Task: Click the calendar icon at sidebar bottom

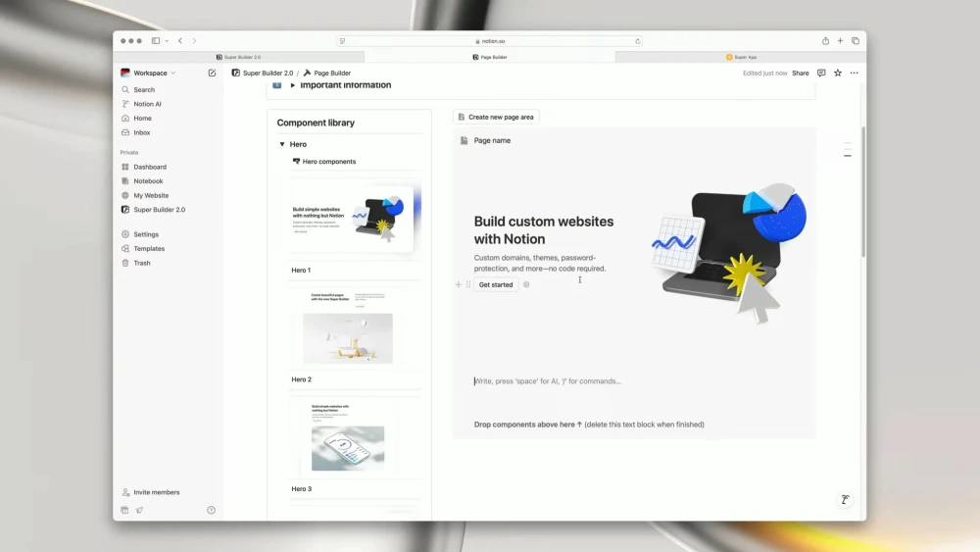Action: (125, 510)
